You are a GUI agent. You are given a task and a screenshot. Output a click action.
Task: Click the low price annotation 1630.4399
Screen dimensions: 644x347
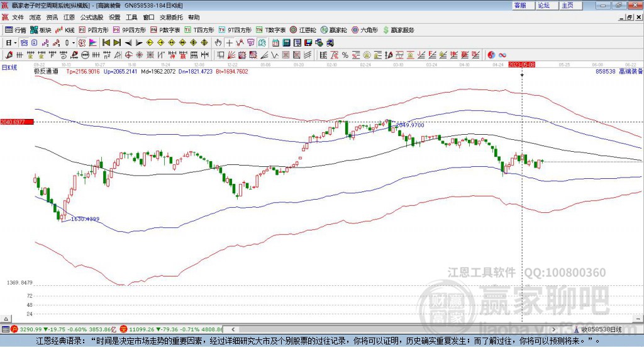pyautogui.click(x=85, y=219)
